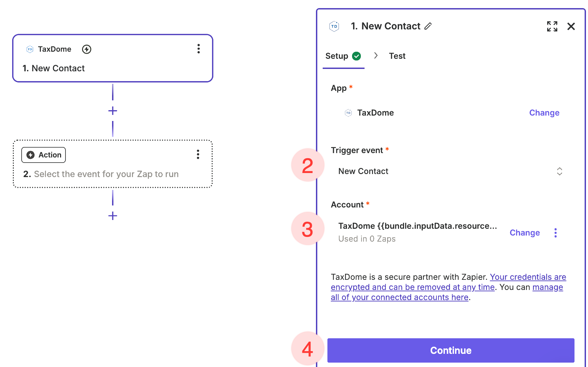Change the connected TaxDome account
588x367 pixels.
(525, 233)
